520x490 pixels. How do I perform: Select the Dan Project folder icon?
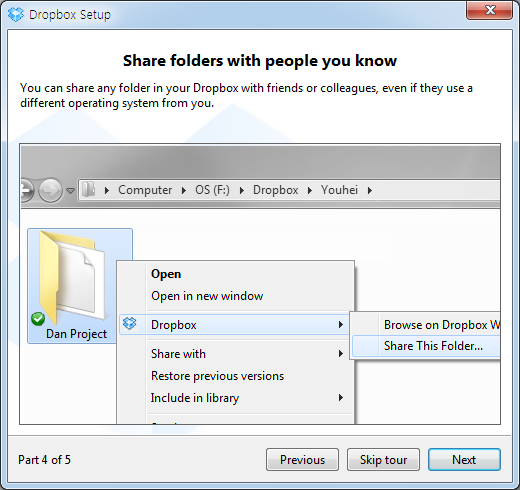pos(72,277)
